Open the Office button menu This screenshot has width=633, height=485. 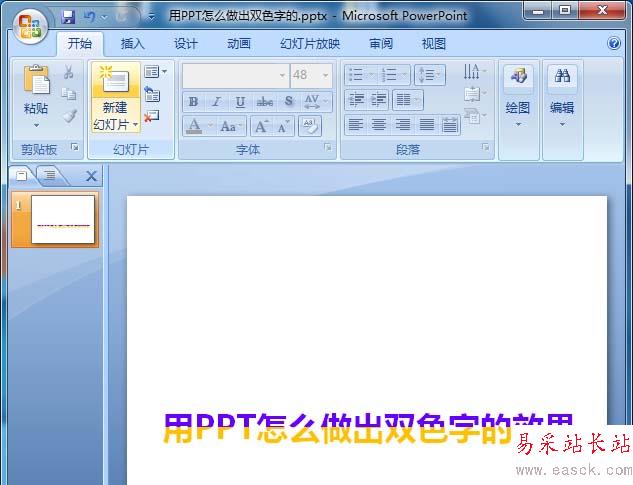pyautogui.click(x=29, y=26)
